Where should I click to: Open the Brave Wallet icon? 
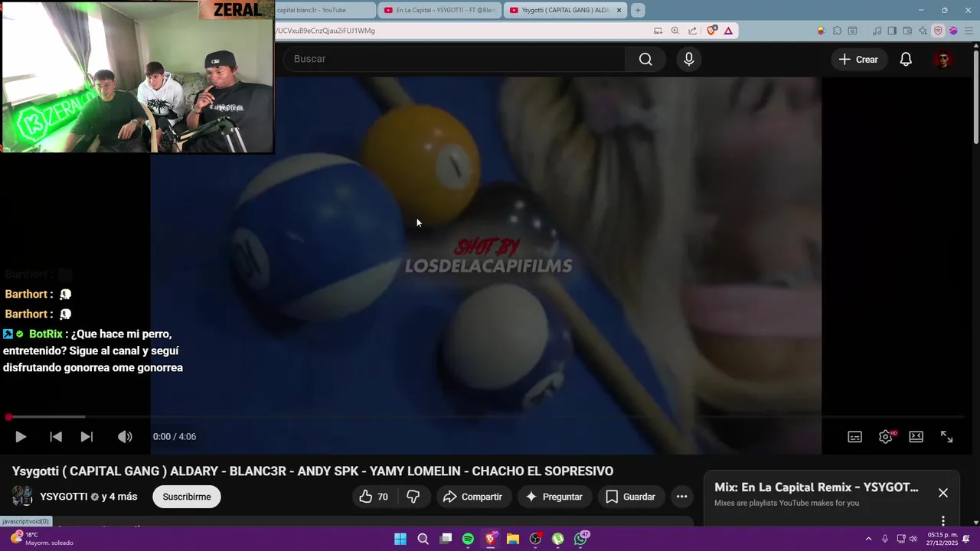coord(907,31)
